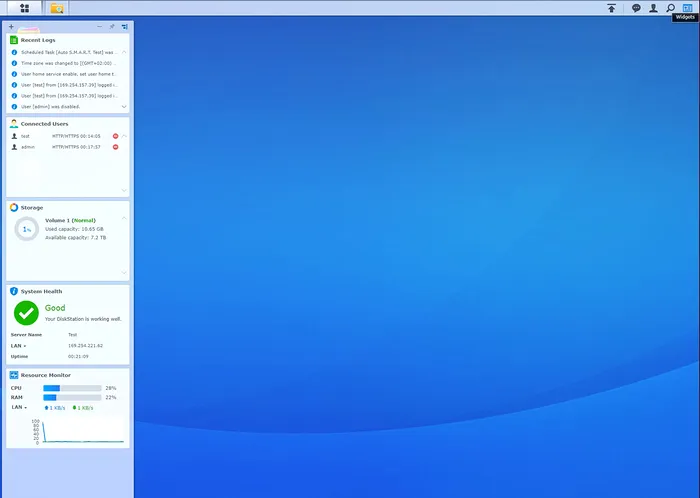Click the RAM usage bar
Image resolution: width=700 pixels, height=498 pixels.
point(72,397)
